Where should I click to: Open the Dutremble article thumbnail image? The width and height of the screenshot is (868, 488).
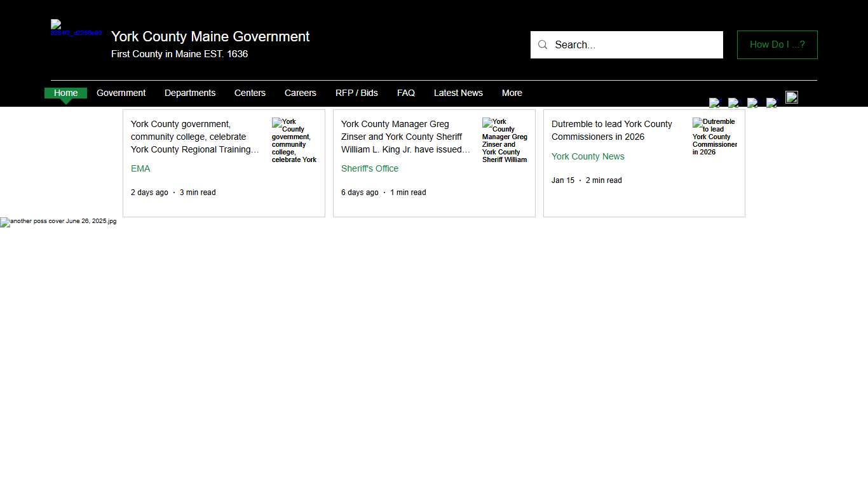pyautogui.click(x=715, y=137)
